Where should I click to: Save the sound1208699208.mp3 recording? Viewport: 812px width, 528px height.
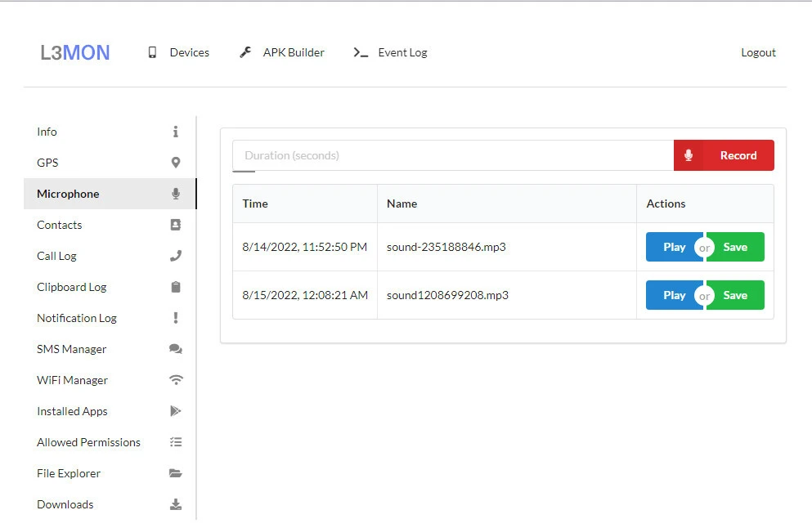[735, 295]
